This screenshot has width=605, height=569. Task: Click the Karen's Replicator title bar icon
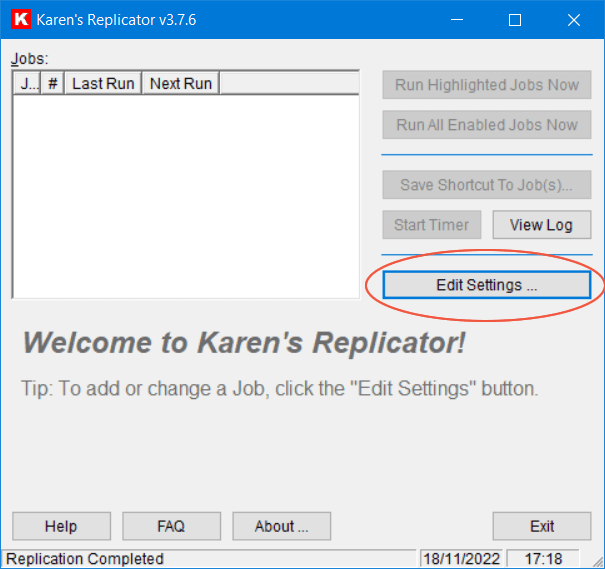(18, 20)
